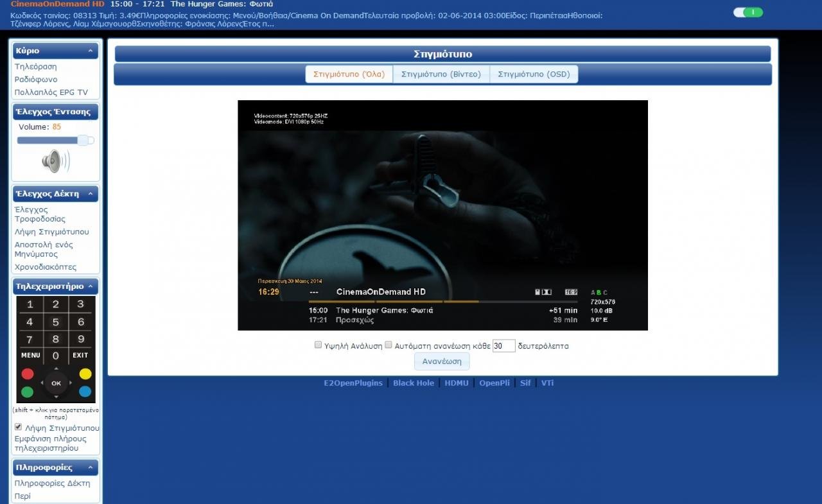Collapse the Έλεγχος Δέκτη section
The image size is (822, 504).
point(90,194)
